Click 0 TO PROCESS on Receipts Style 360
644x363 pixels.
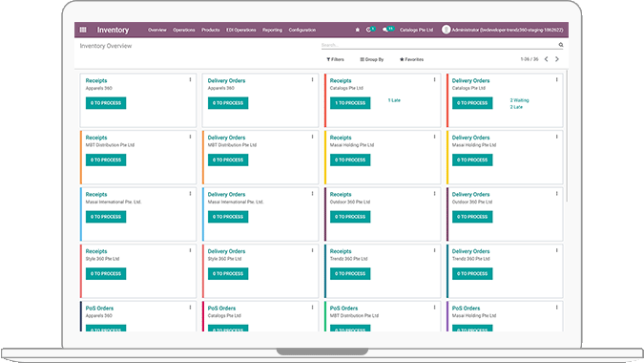106,274
